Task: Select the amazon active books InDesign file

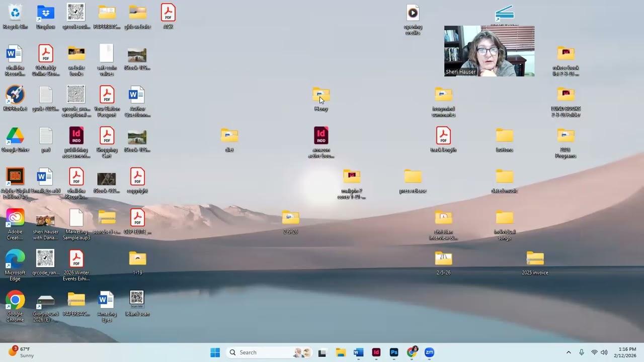Action: (321, 143)
